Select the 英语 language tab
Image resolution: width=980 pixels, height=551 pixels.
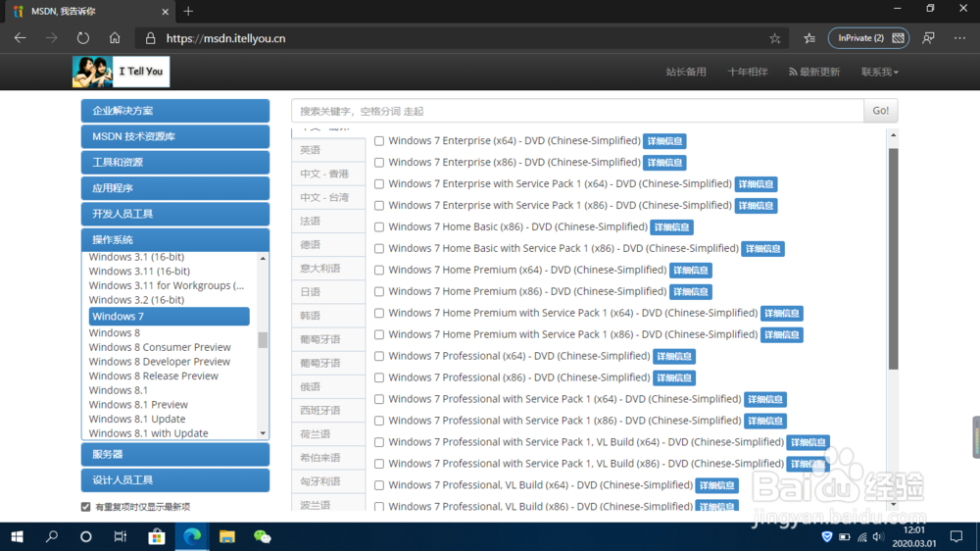point(328,150)
